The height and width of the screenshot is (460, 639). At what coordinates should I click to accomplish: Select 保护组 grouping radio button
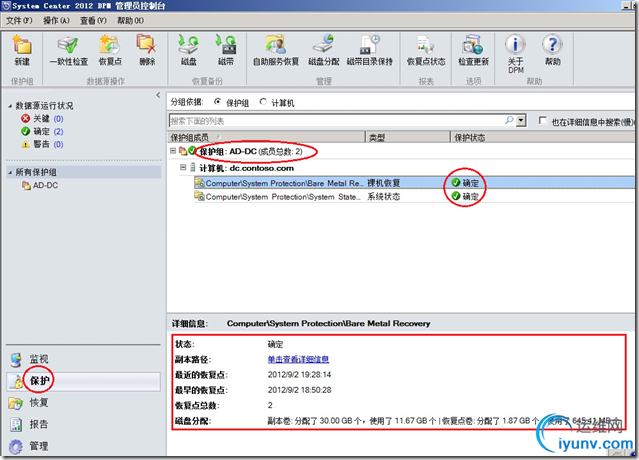tap(218, 102)
